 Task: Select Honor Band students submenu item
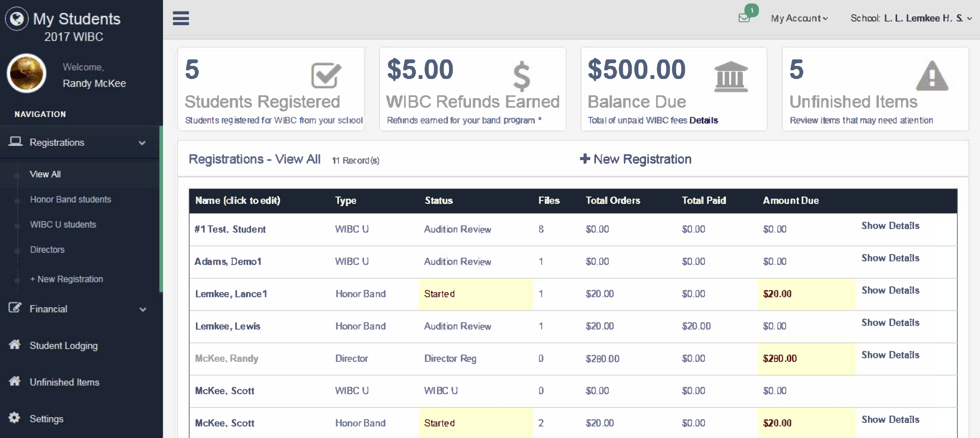point(70,199)
